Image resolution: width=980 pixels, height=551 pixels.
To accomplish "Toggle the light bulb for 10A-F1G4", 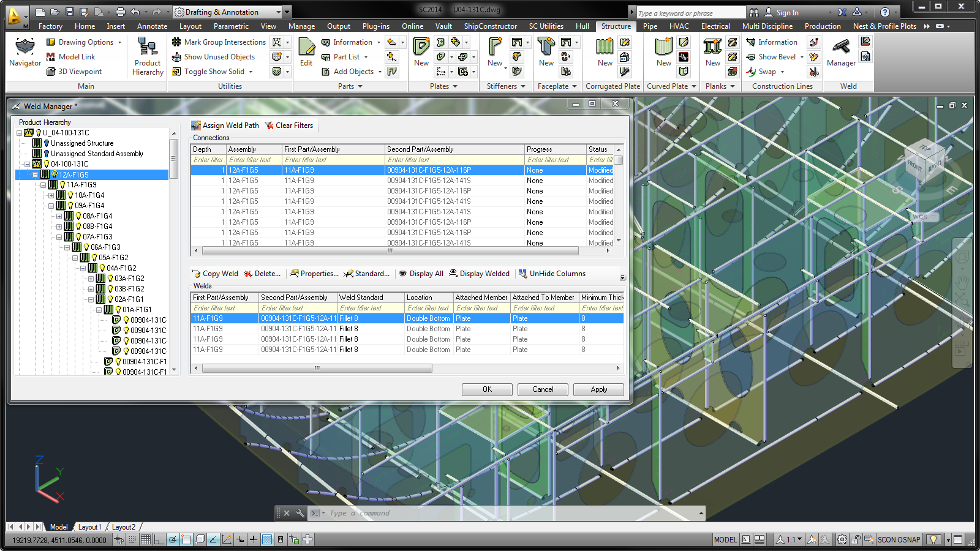I will (x=70, y=195).
